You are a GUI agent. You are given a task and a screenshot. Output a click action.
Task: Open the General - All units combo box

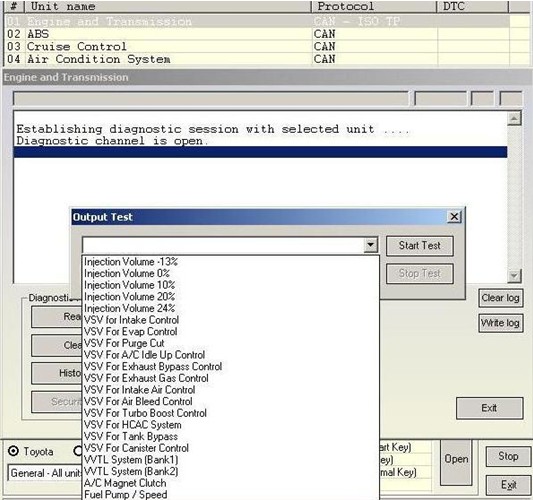45,473
